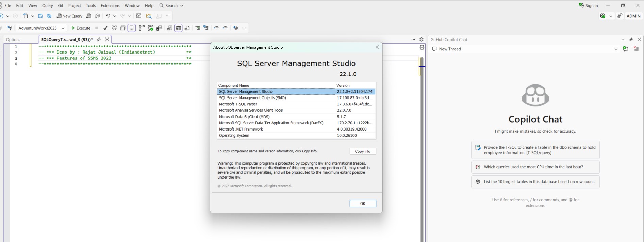Click the Change Connection icon

(x=10, y=28)
